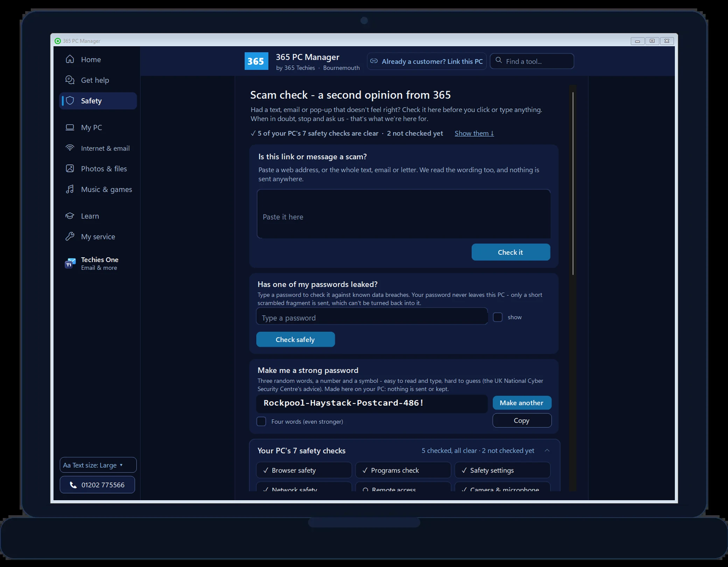Select Music & games in sidebar

pos(98,189)
